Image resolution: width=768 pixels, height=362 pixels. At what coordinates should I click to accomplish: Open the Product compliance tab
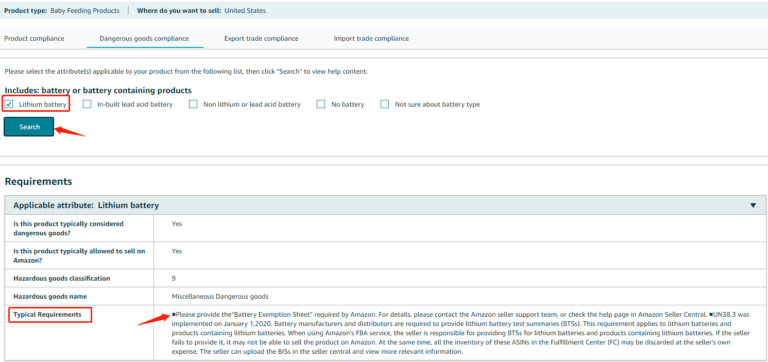click(x=34, y=38)
